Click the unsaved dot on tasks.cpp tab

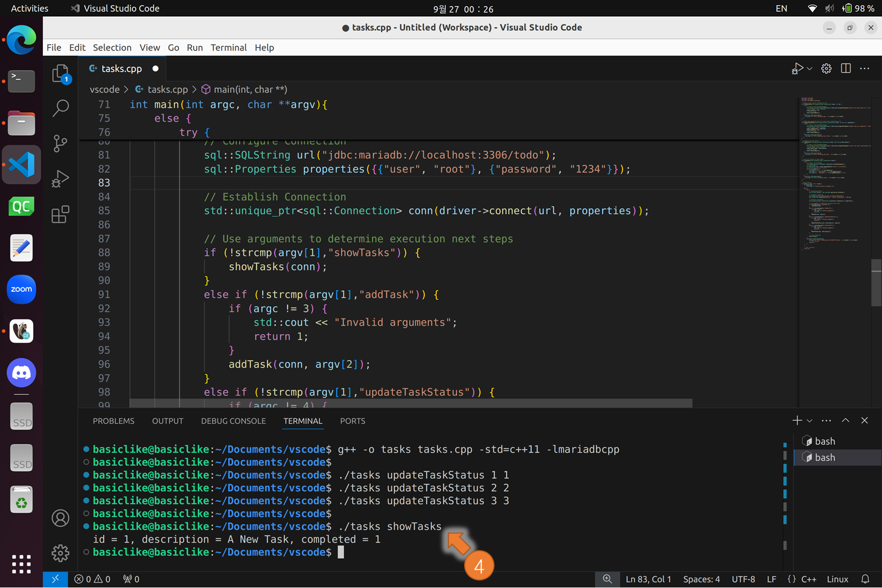point(155,69)
